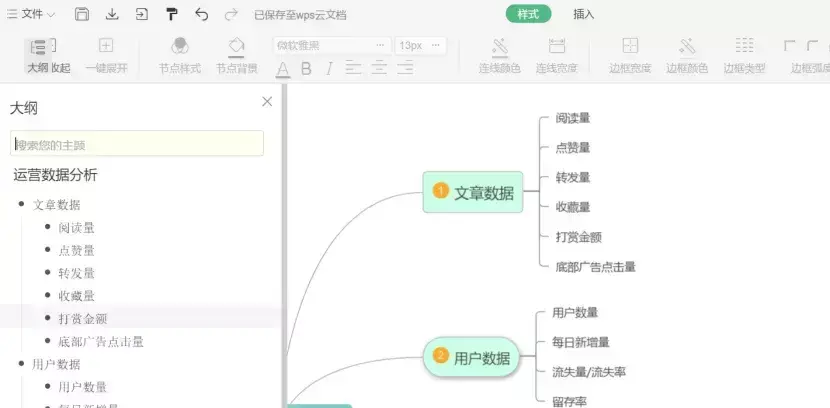Switch to the 插入 insert tab
830x408 pixels.
click(x=584, y=14)
